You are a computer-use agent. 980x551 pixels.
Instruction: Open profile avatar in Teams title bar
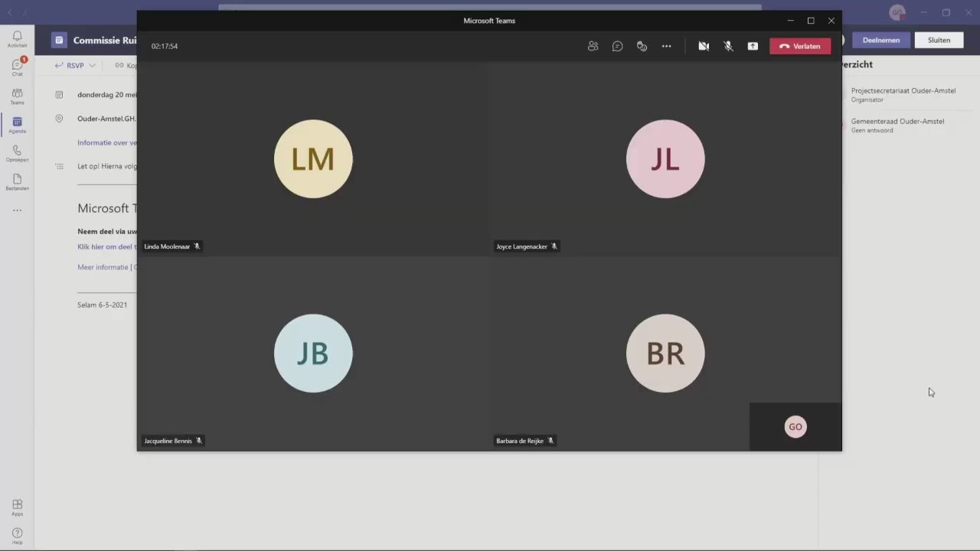(897, 12)
